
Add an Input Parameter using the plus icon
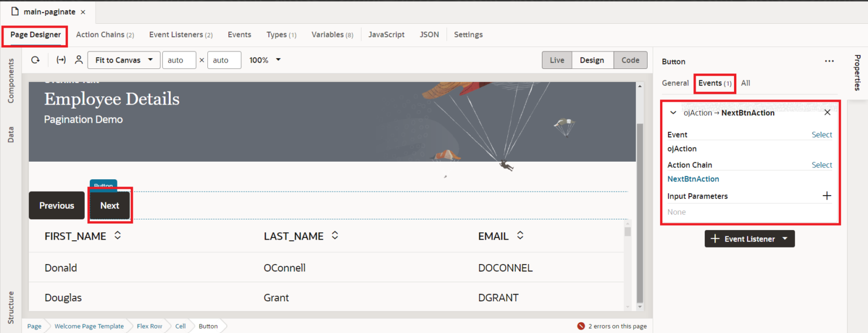[827, 195]
